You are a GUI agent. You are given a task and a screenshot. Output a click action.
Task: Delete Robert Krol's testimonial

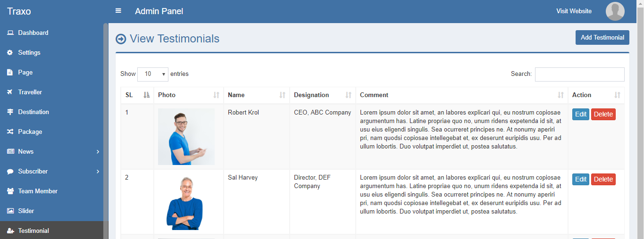click(x=603, y=115)
